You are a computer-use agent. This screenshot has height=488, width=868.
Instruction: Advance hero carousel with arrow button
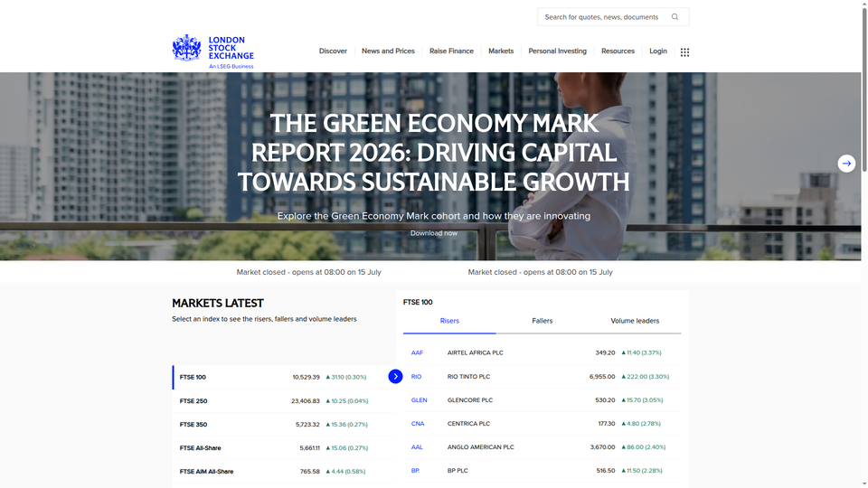[x=846, y=164]
